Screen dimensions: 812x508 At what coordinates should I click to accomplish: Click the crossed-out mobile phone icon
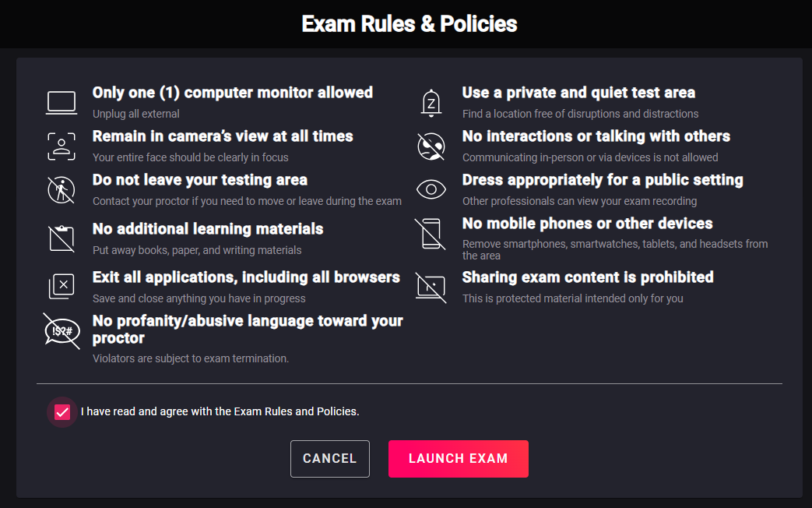pos(431,234)
